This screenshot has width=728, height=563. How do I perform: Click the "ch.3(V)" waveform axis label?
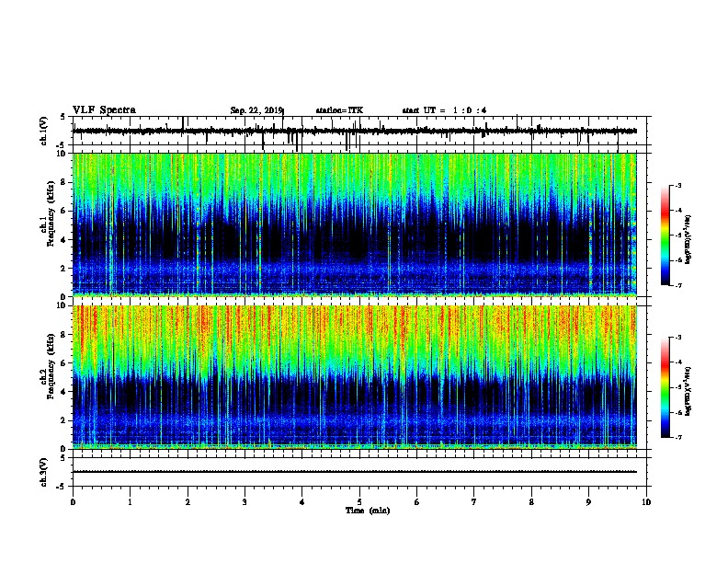pyautogui.click(x=43, y=472)
